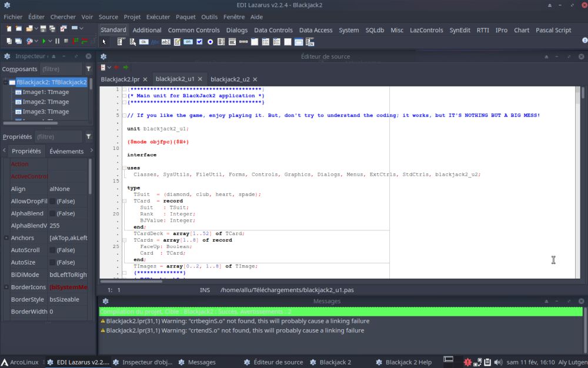Pick the TRadioButton component icon

pyautogui.click(x=210, y=42)
